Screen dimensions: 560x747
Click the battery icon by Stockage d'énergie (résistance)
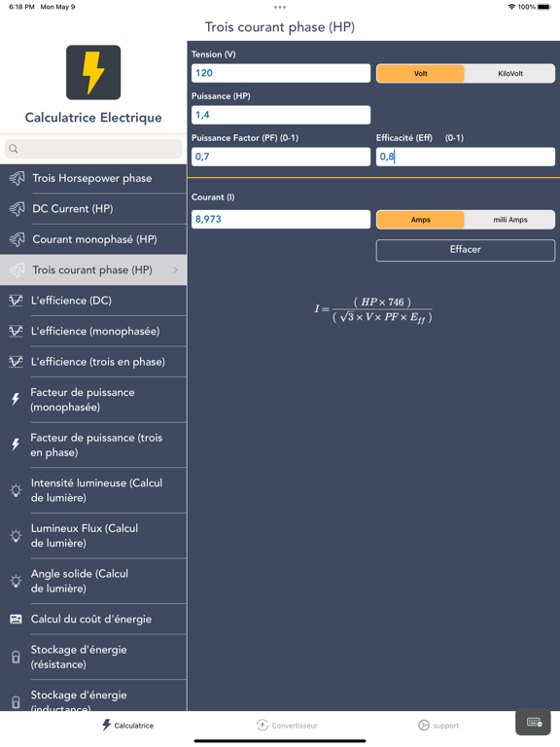point(16,657)
